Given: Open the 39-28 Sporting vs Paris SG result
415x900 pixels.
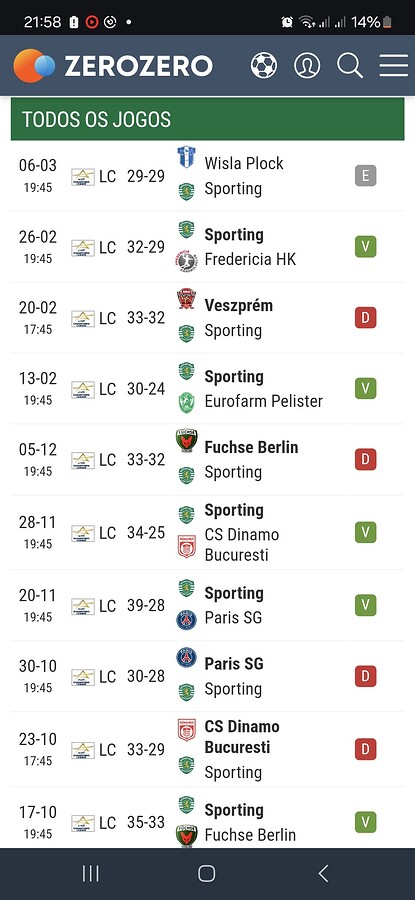Looking at the screenshot, I should 146,606.
